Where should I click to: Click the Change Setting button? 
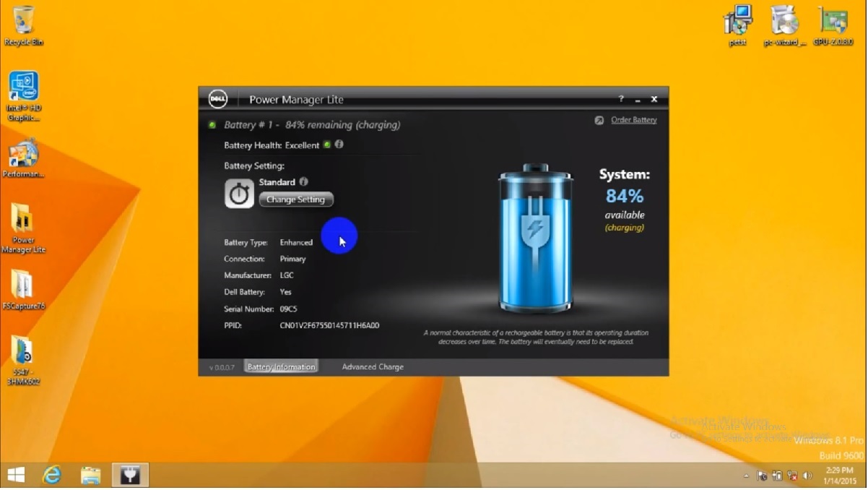click(296, 199)
